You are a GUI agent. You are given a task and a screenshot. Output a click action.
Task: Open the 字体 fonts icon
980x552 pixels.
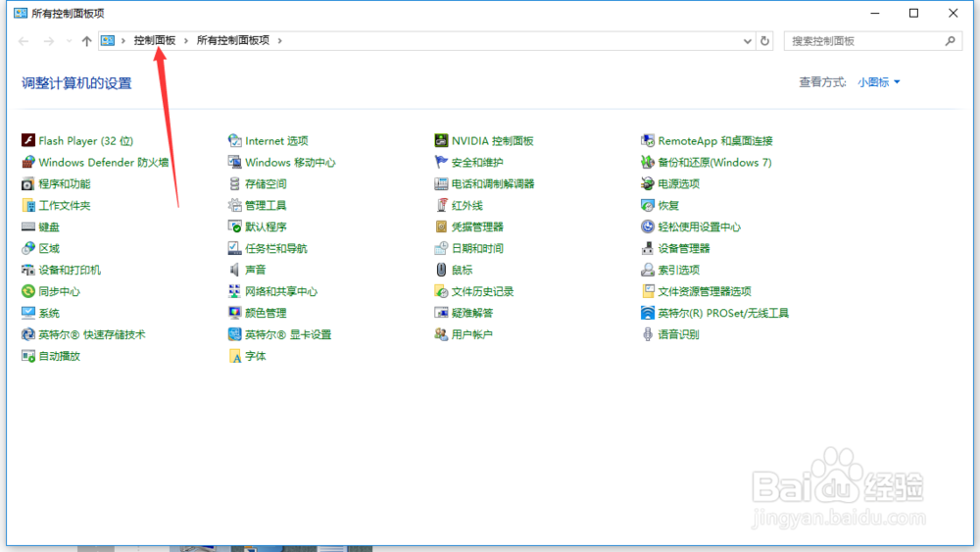234,356
